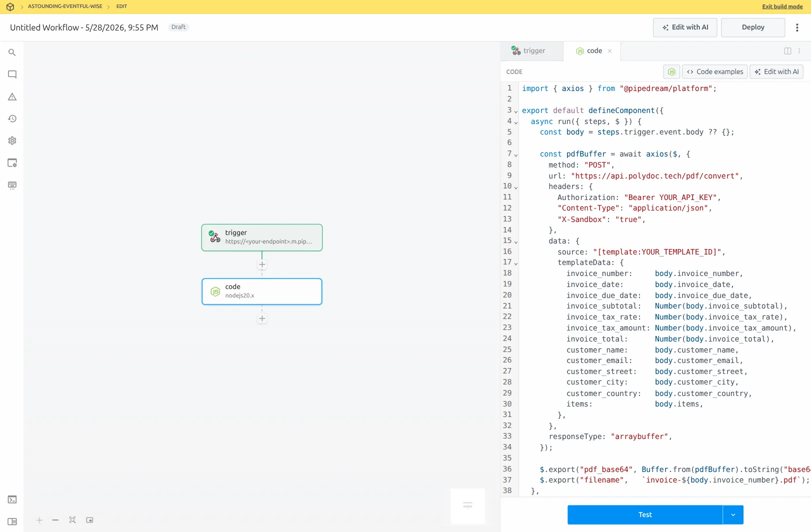811x532 pixels.
Task: Close the code tab
Action: pos(609,51)
